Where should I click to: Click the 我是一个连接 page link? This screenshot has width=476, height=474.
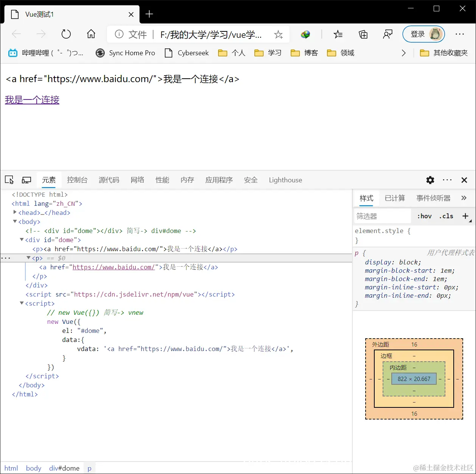[32, 100]
